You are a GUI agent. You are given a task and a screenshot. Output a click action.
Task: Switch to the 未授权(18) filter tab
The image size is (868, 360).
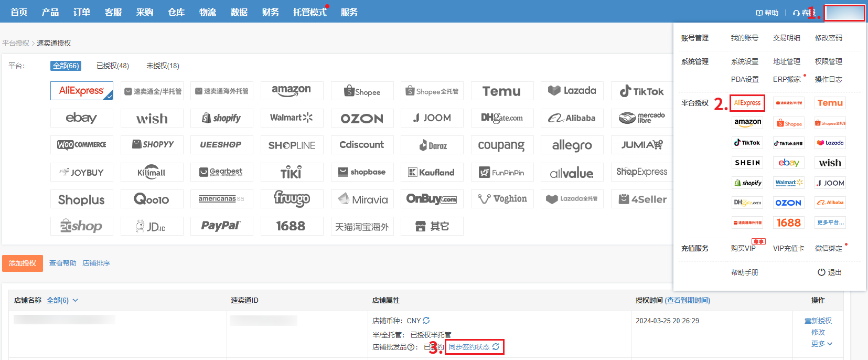point(163,66)
